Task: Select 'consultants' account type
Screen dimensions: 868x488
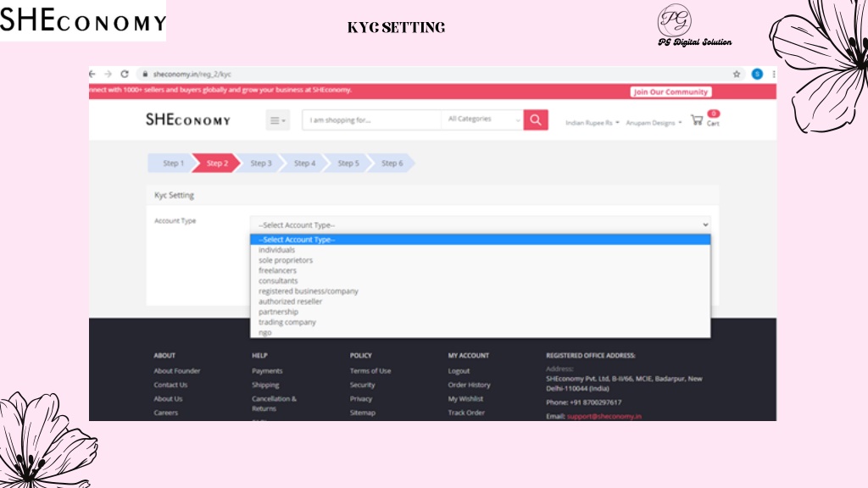Action: [x=480, y=281]
